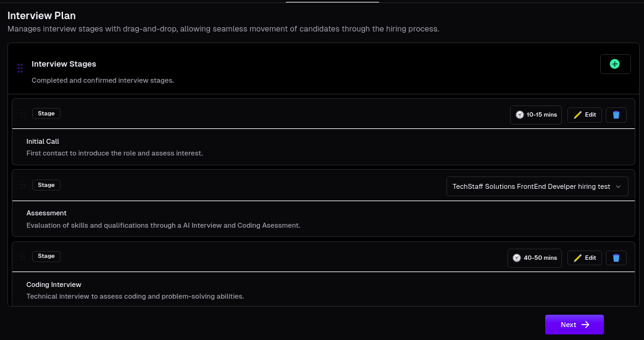Screen dimensions: 644x340
Task: Select the Assessment stage title
Action: click(x=46, y=213)
